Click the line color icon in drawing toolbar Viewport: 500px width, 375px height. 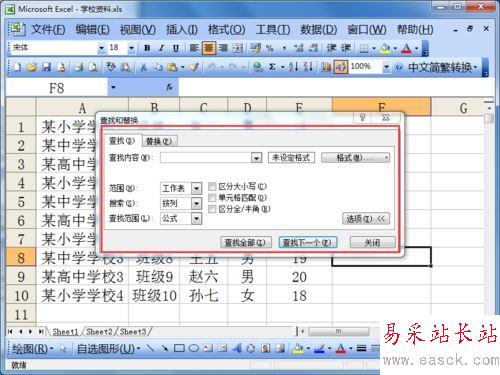pos(319,349)
